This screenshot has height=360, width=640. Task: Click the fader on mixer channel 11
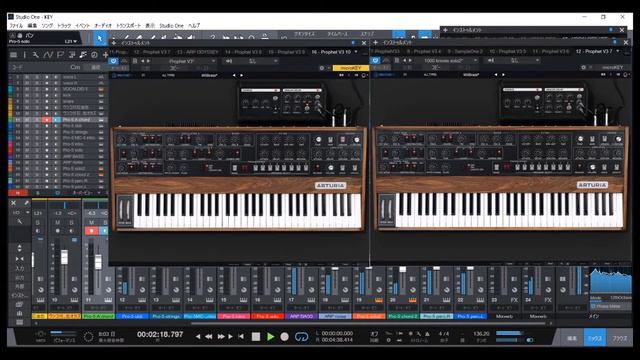[x=98, y=261]
